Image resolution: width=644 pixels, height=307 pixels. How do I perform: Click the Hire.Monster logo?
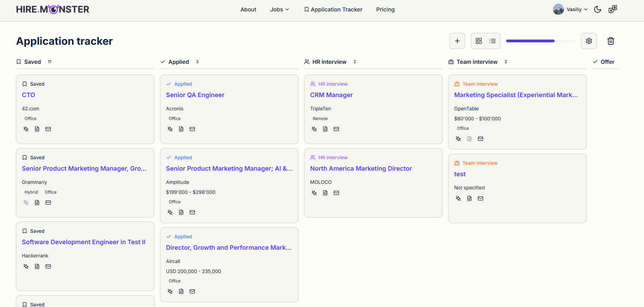coord(53,9)
